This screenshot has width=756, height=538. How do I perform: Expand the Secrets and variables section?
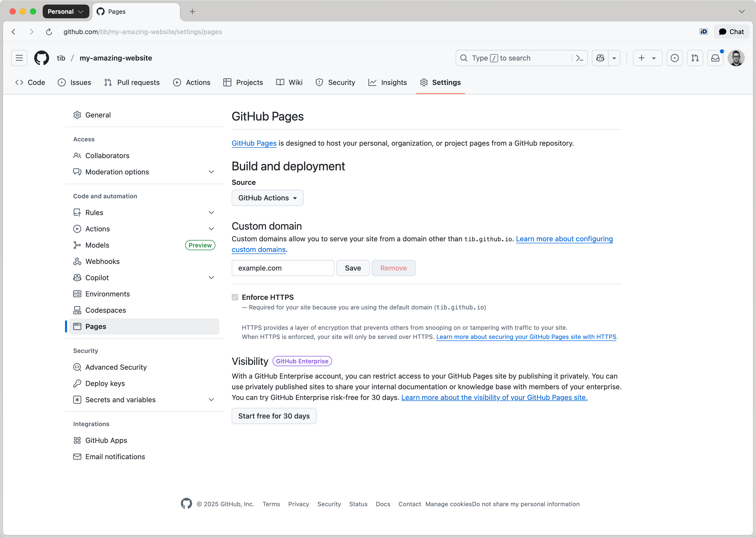[212, 399]
